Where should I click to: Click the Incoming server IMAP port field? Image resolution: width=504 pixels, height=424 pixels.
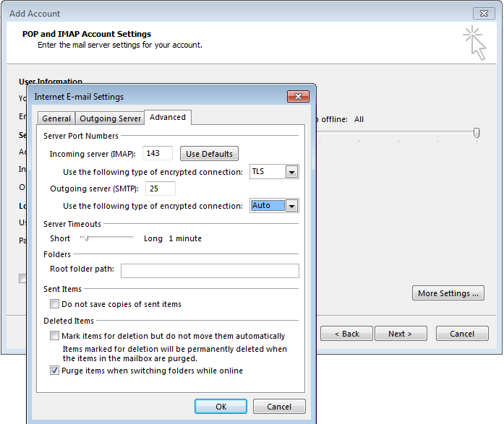tap(158, 153)
